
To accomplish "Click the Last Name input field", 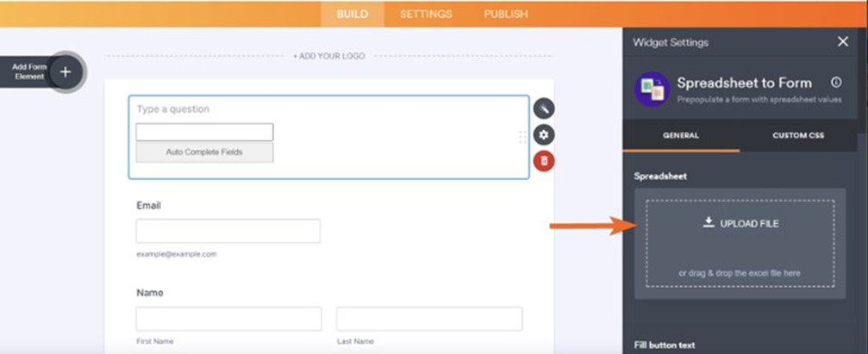I will (x=428, y=319).
